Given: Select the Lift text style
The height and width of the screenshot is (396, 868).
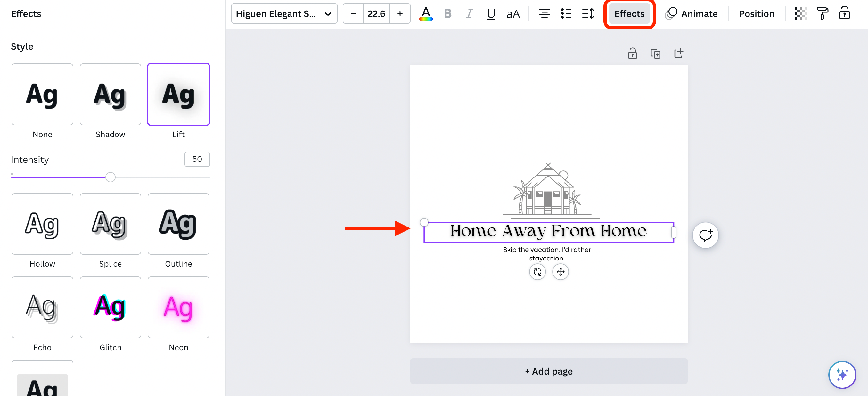Looking at the screenshot, I should [x=179, y=95].
